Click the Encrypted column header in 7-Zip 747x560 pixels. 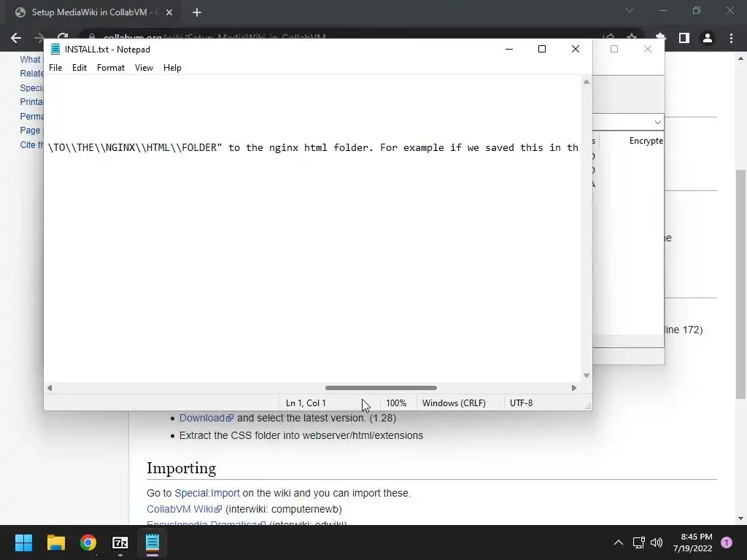646,141
